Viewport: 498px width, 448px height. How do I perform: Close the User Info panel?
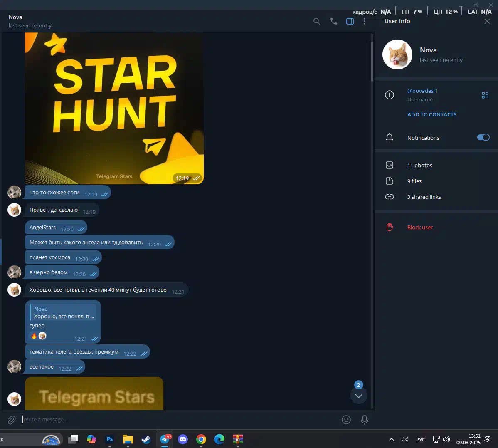(x=487, y=21)
